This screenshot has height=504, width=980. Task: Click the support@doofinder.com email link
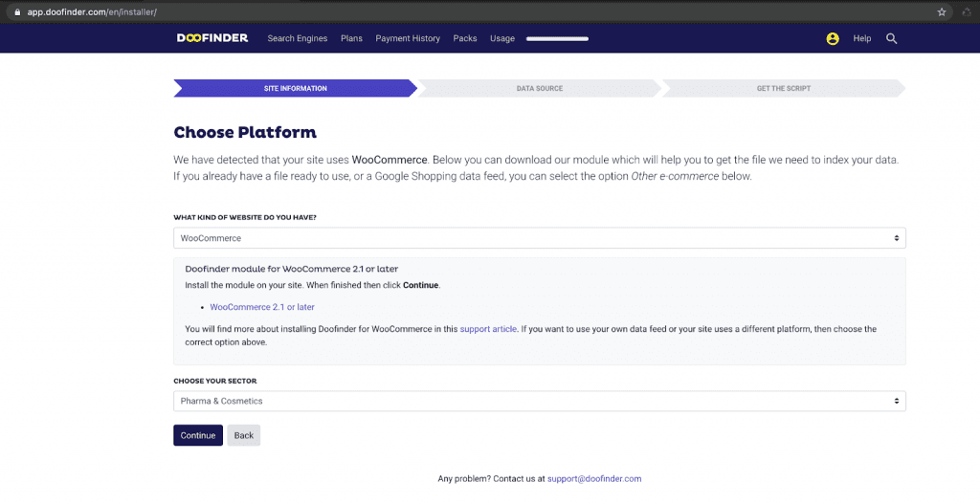tap(594, 478)
